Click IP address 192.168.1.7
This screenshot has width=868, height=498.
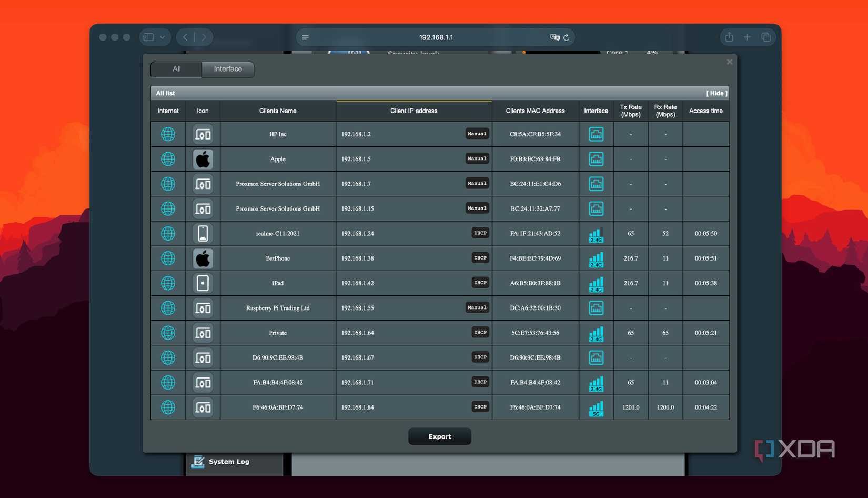tap(356, 184)
